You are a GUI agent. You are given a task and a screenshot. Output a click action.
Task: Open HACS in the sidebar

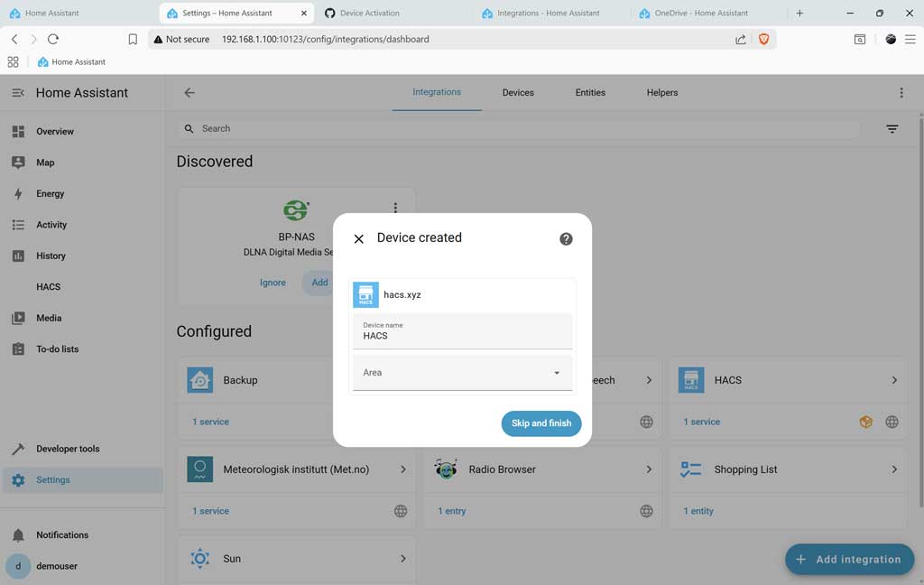pos(82,286)
